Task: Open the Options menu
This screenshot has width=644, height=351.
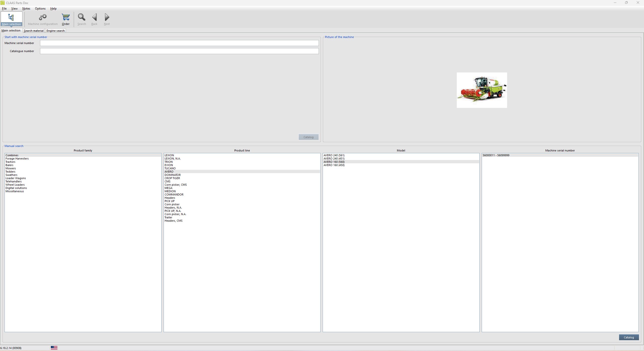Action: pos(40,8)
